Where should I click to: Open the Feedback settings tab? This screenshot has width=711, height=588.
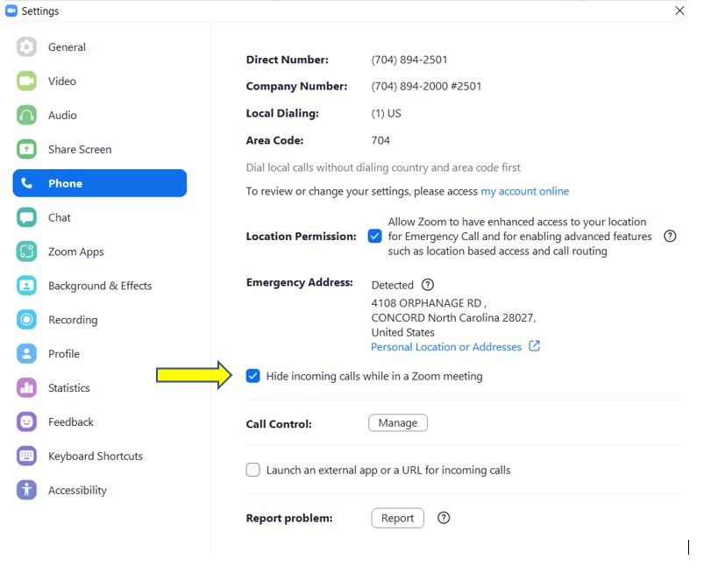coord(100,422)
